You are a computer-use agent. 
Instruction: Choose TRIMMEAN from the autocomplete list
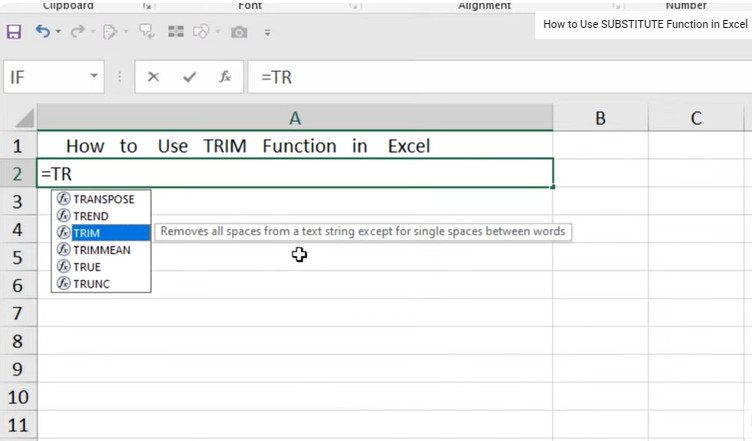click(x=101, y=250)
